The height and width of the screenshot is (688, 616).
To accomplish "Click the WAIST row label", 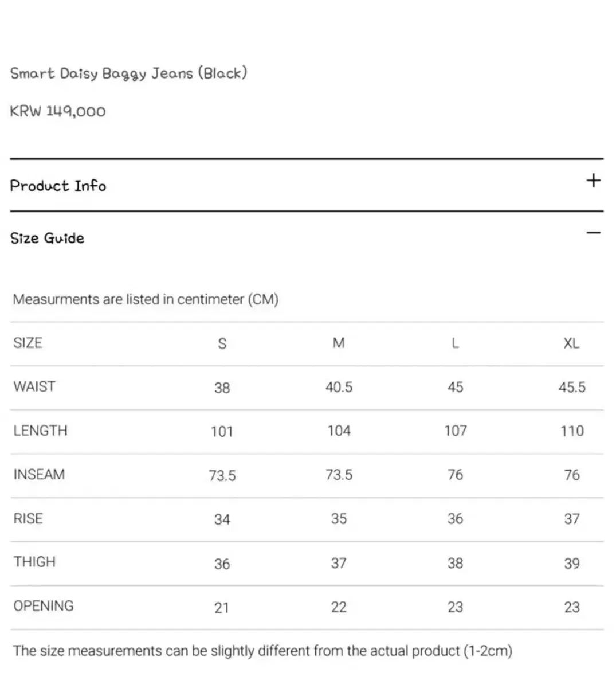I will [x=34, y=386].
